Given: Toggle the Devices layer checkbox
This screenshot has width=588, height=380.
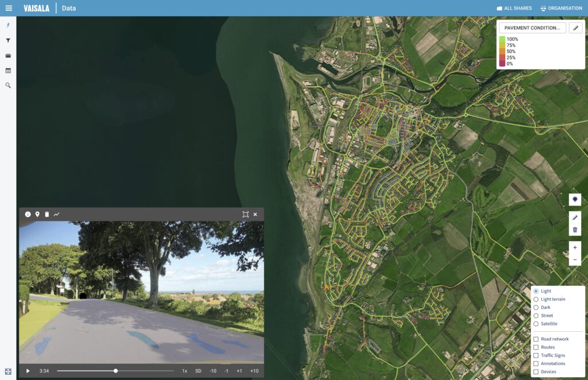Looking at the screenshot, I should 536,372.
